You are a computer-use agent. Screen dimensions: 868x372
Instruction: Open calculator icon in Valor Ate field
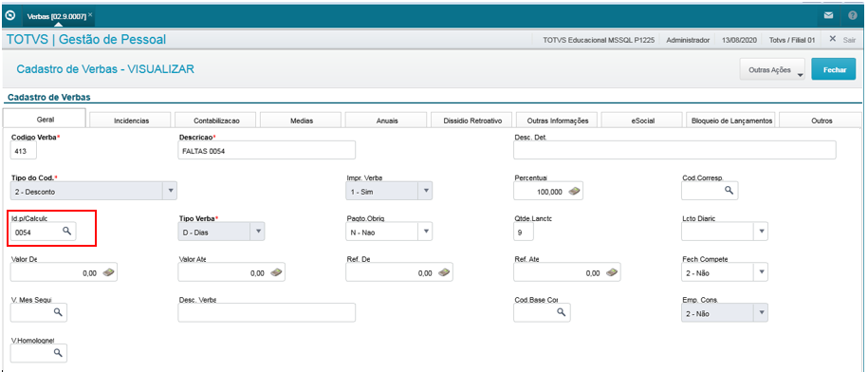tap(277, 272)
